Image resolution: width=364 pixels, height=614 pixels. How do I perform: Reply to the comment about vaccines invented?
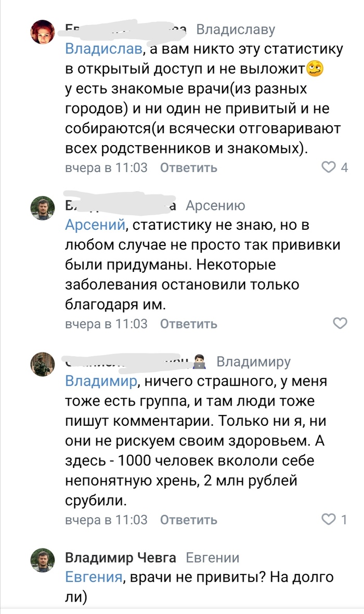point(188,323)
